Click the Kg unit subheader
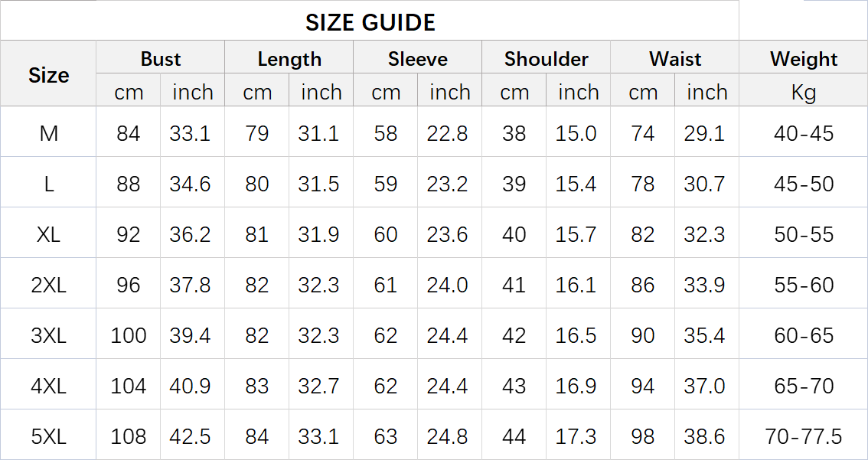Image resolution: width=868 pixels, height=460 pixels. [x=804, y=93]
